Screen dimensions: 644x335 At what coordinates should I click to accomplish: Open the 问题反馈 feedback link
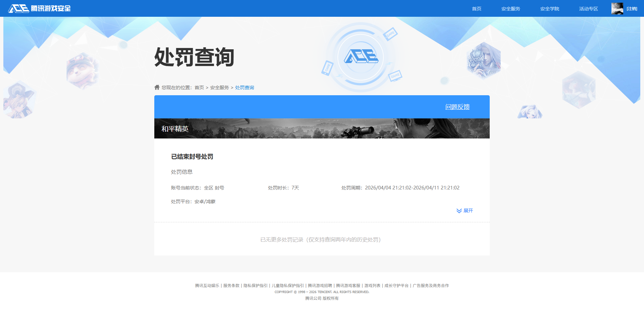(457, 107)
